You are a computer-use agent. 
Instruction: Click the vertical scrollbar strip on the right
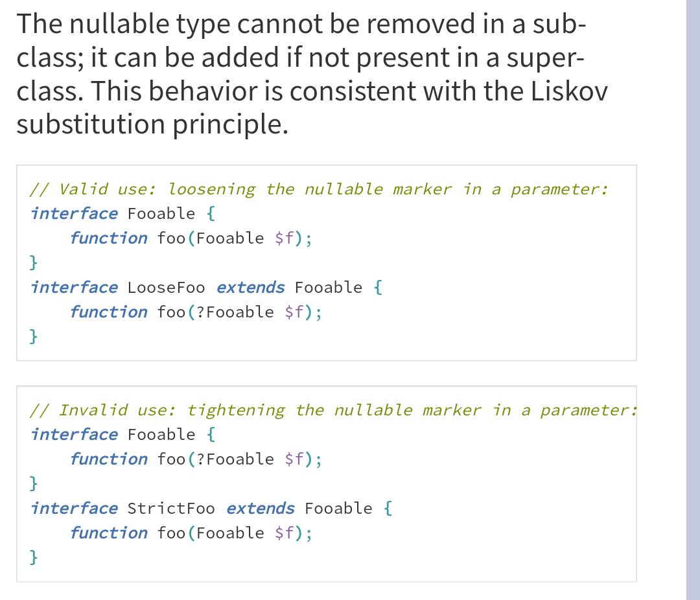pyautogui.click(x=693, y=300)
